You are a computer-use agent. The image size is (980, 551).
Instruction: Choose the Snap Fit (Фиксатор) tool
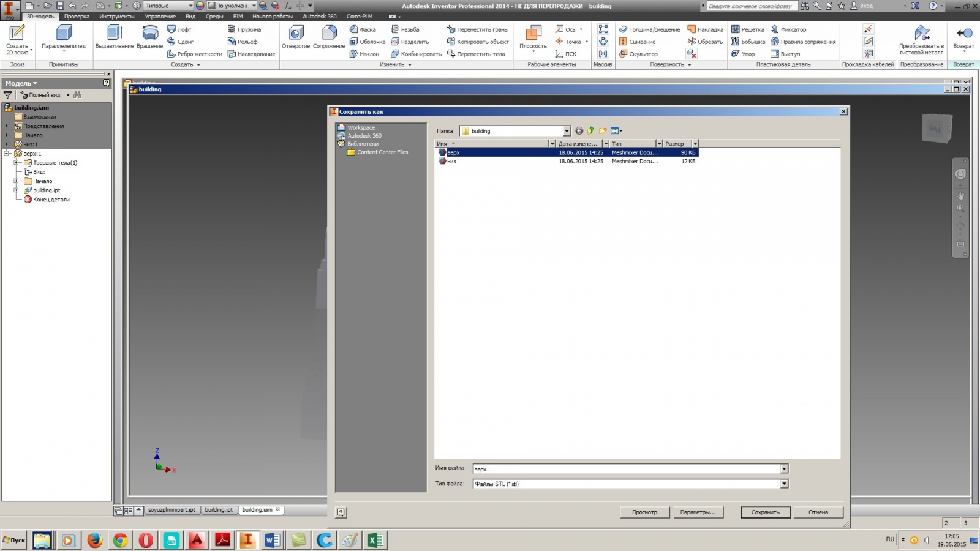pyautogui.click(x=789, y=29)
